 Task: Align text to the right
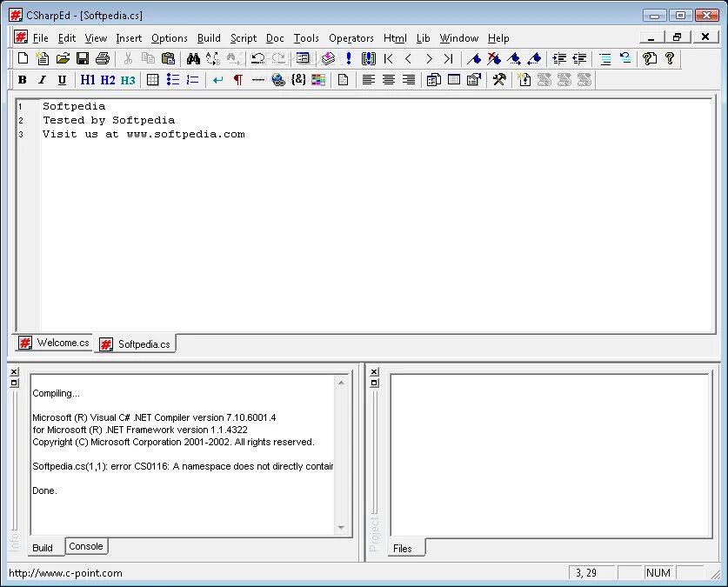click(409, 80)
